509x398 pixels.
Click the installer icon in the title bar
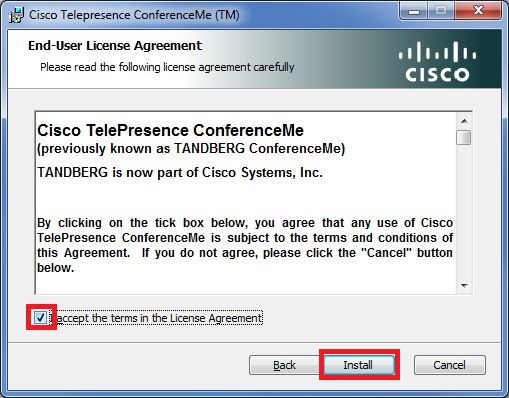16,15
